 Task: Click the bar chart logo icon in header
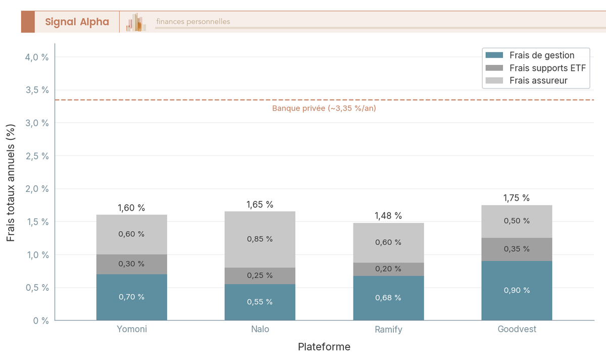point(136,22)
